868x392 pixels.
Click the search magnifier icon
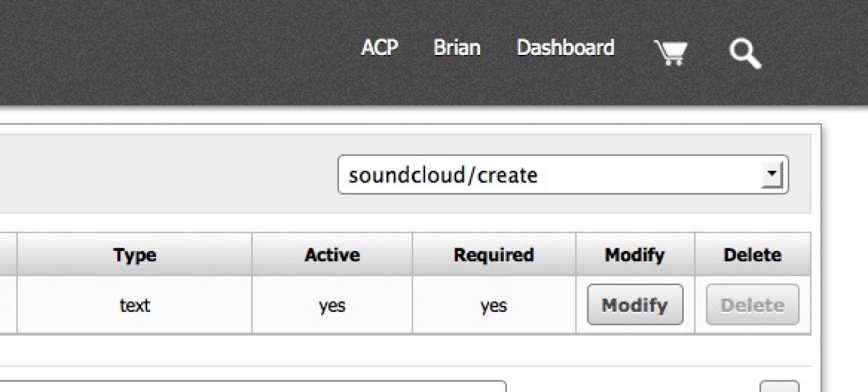click(x=745, y=53)
